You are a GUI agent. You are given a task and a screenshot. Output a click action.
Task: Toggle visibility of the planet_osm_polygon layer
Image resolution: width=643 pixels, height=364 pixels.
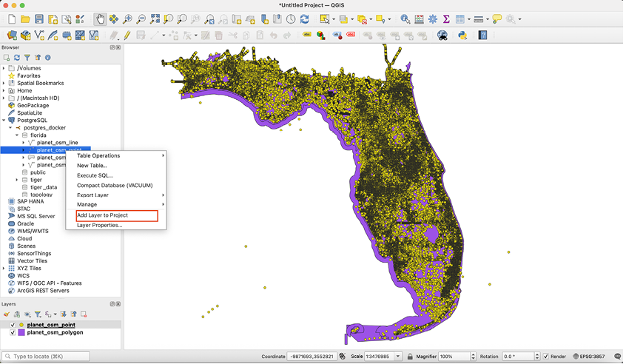point(13,332)
